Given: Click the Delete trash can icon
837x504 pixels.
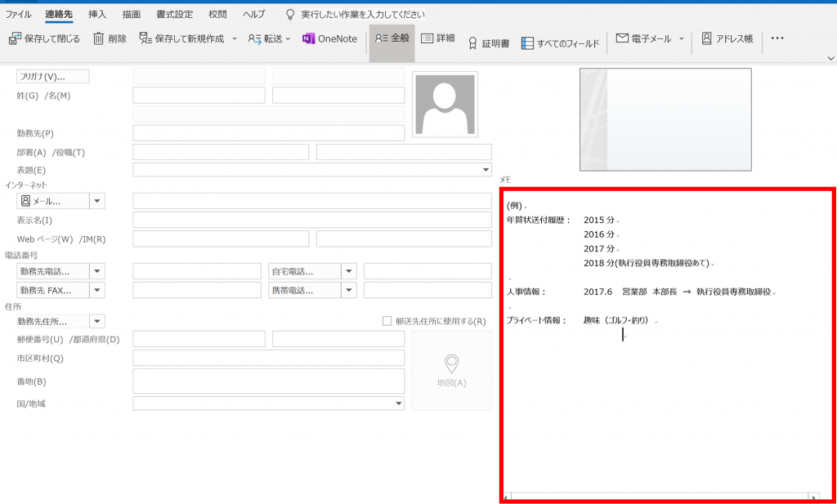Looking at the screenshot, I should [x=99, y=38].
